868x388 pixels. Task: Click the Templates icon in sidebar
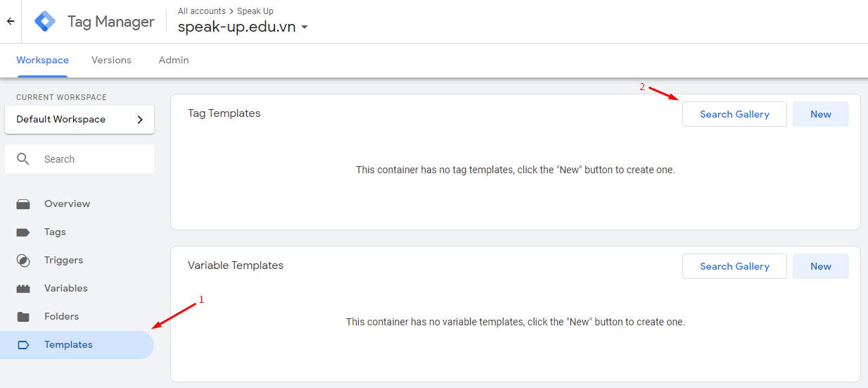(23, 345)
